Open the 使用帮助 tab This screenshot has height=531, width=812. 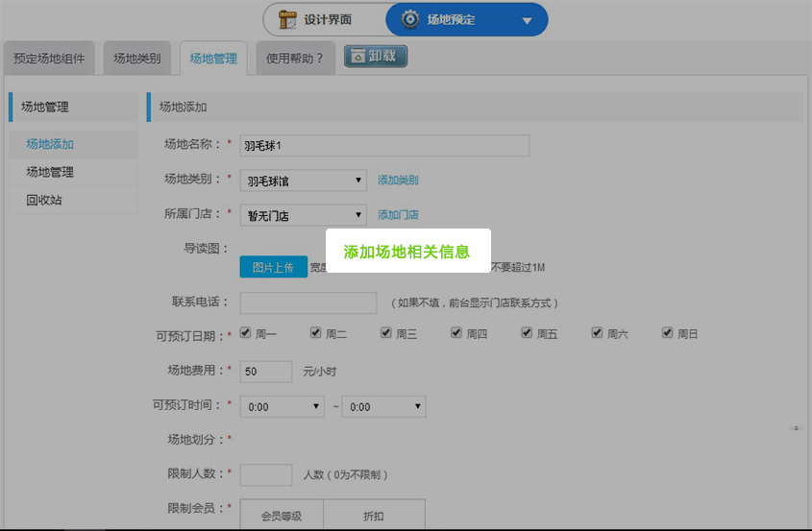click(x=294, y=59)
